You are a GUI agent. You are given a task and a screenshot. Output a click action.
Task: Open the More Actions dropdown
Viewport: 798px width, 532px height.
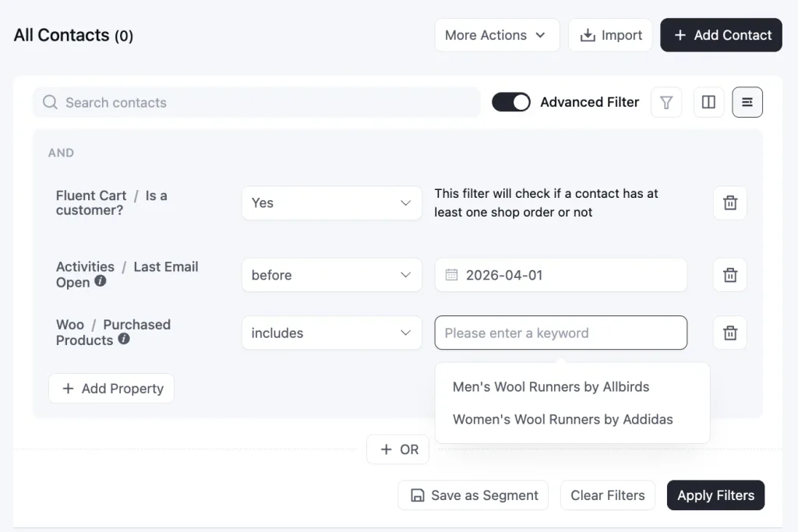point(496,35)
